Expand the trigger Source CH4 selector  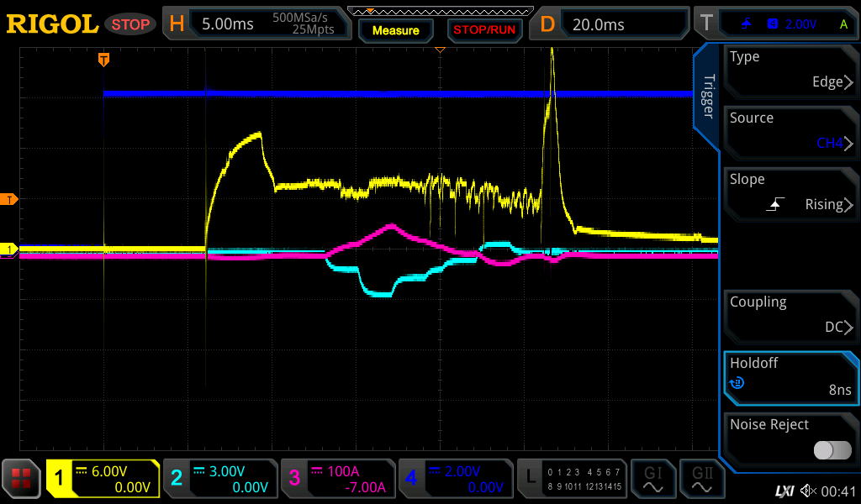(x=790, y=132)
